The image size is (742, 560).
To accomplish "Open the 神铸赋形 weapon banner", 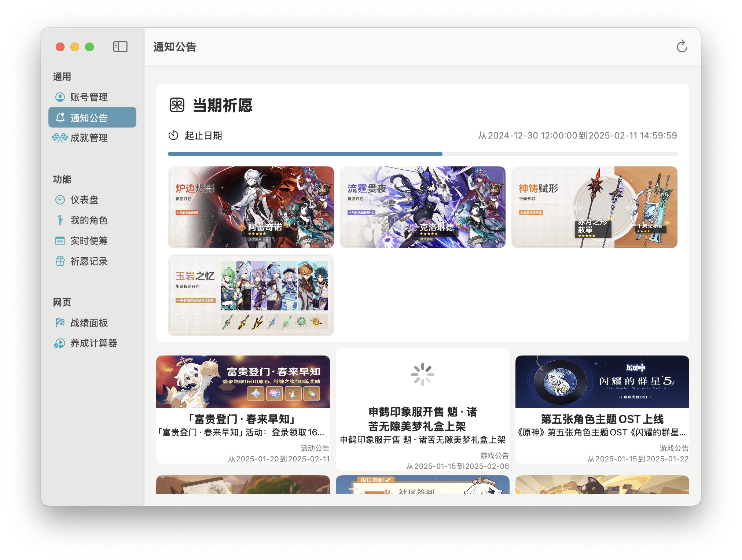I will [594, 207].
